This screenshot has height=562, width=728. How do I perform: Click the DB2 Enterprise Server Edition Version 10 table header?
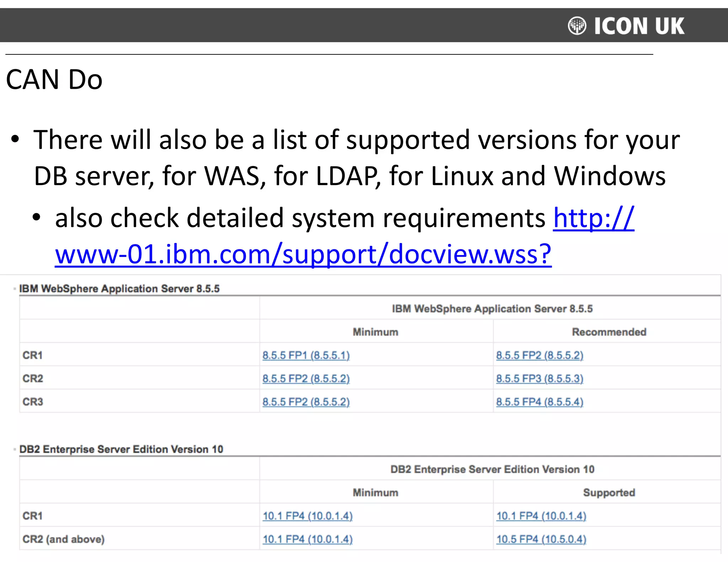tap(492, 469)
